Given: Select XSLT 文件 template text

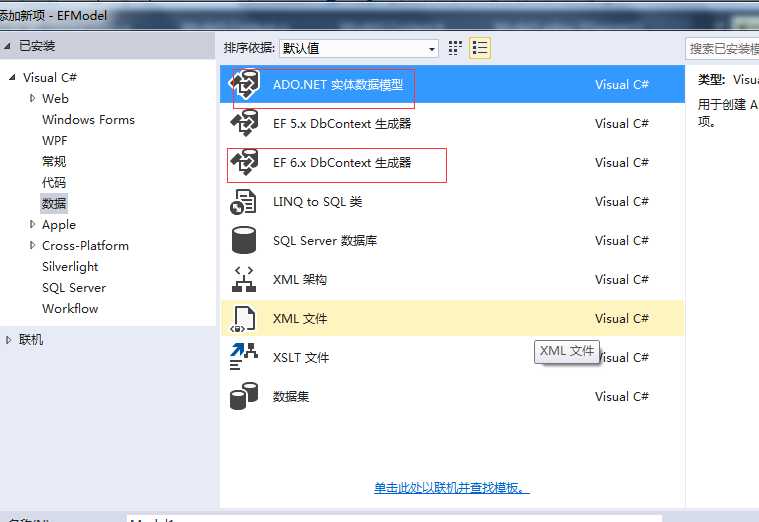Looking at the screenshot, I should click(301, 357).
